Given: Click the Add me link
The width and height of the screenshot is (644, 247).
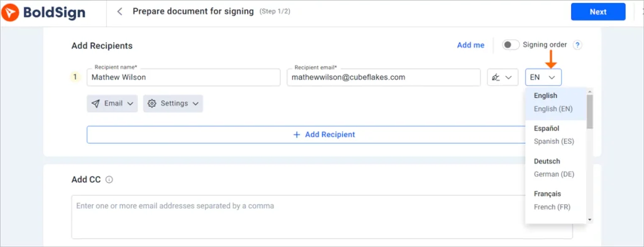Looking at the screenshot, I should 470,45.
